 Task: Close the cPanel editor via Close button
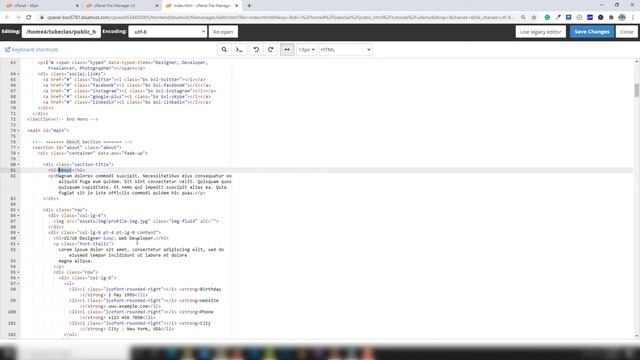click(x=627, y=31)
